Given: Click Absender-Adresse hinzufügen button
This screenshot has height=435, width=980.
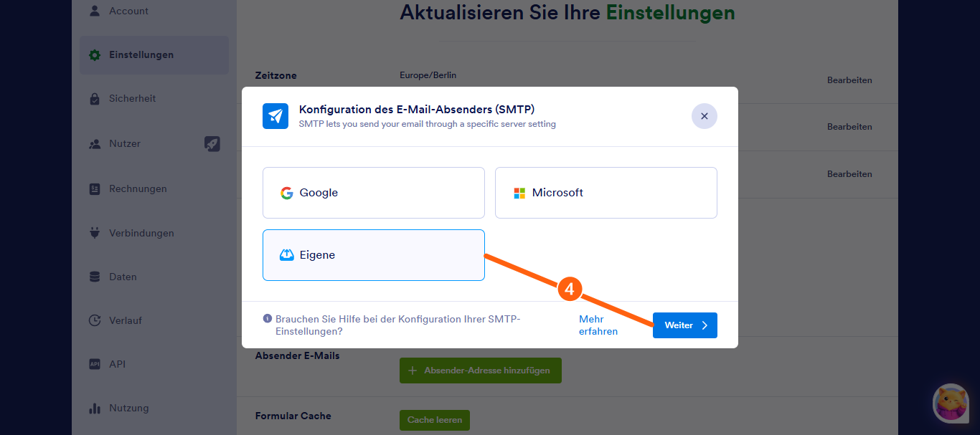Looking at the screenshot, I should click(x=481, y=371).
